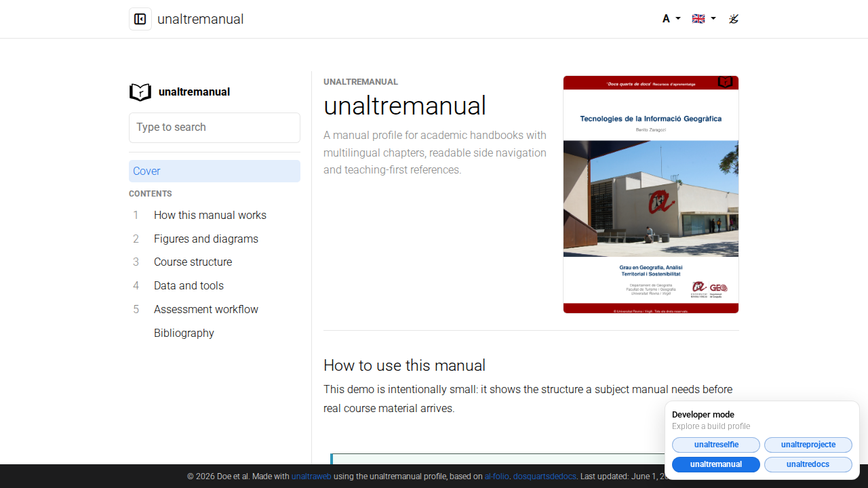Click the 'Developer mode' label
Screen dimensions: 868x488
coord(703,415)
